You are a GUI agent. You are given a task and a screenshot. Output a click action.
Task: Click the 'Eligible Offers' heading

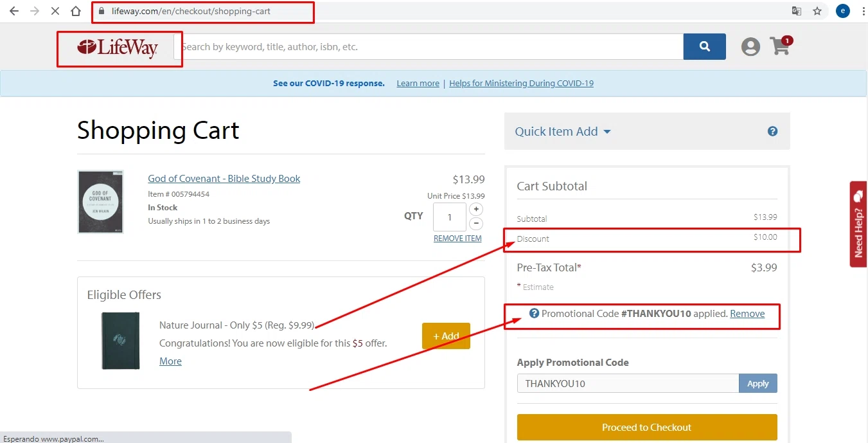point(124,295)
